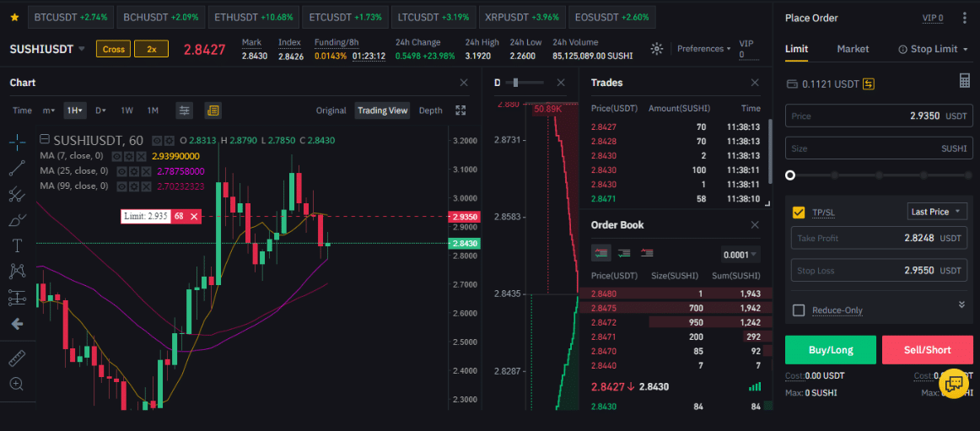Click the Take Profit input field
Image resolution: width=980 pixels, height=431 pixels.
click(x=879, y=238)
